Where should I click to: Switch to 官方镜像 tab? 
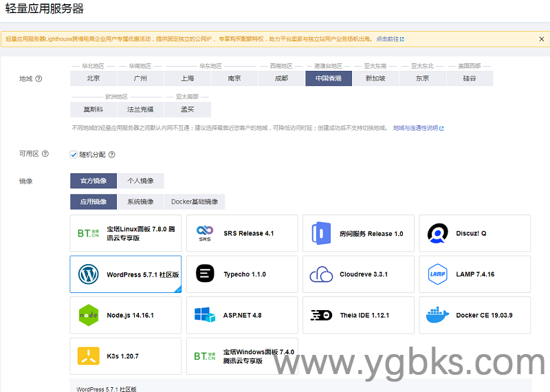pyautogui.click(x=93, y=181)
